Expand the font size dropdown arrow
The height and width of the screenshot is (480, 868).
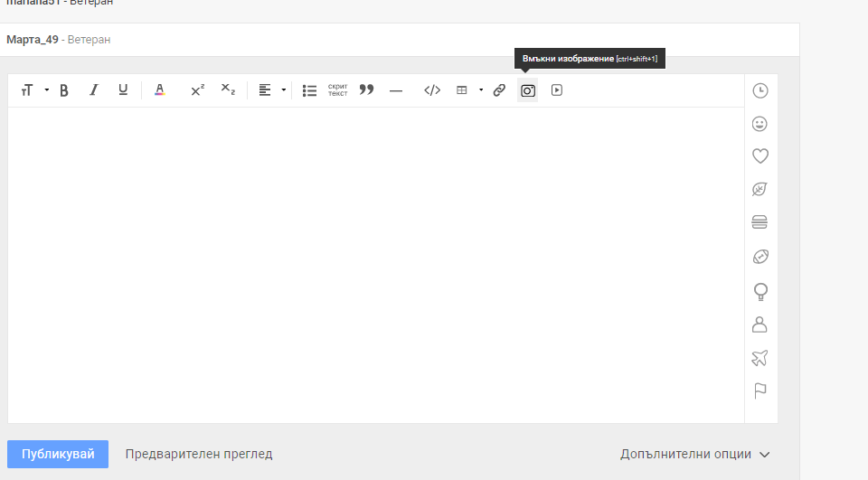point(46,90)
